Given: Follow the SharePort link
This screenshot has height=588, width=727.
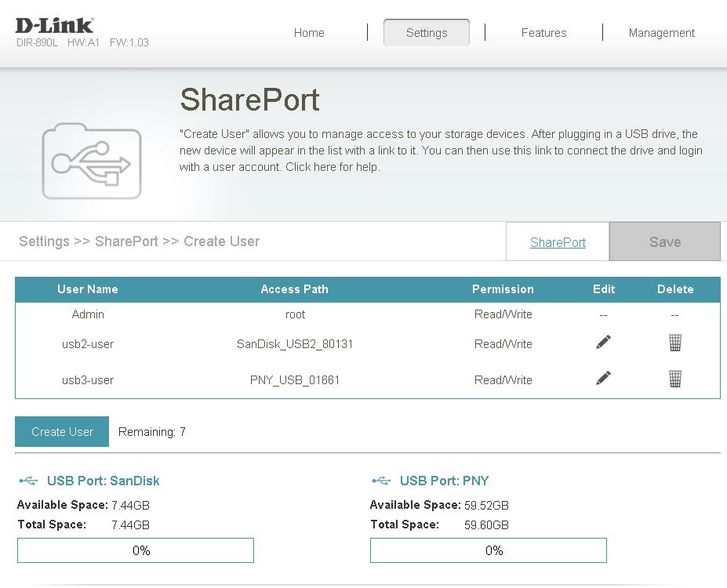Looking at the screenshot, I should point(558,242).
